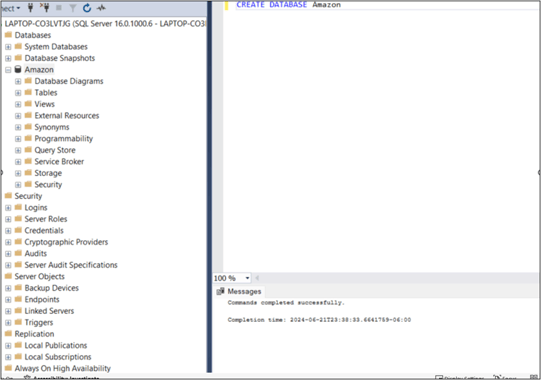The height and width of the screenshot is (380, 541).
Task: Expand the Database Snapshots node
Action: (x=8, y=58)
